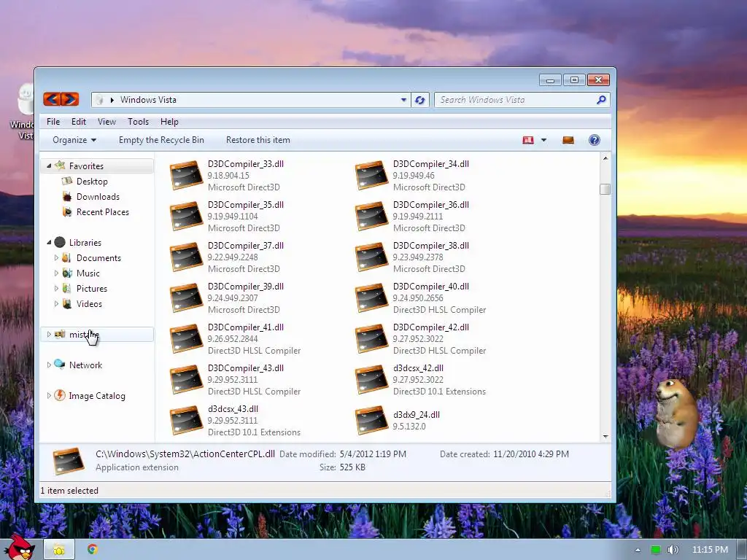The width and height of the screenshot is (747, 560).
Task: Select the D3DCompiler_38.dll file icon
Action: pyautogui.click(x=371, y=257)
